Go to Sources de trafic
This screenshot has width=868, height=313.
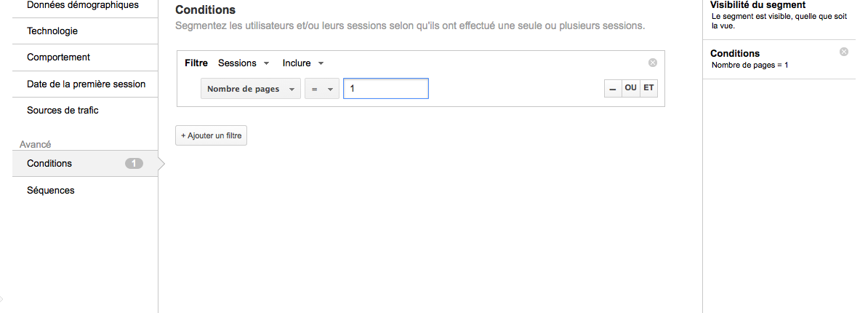pyautogui.click(x=63, y=111)
